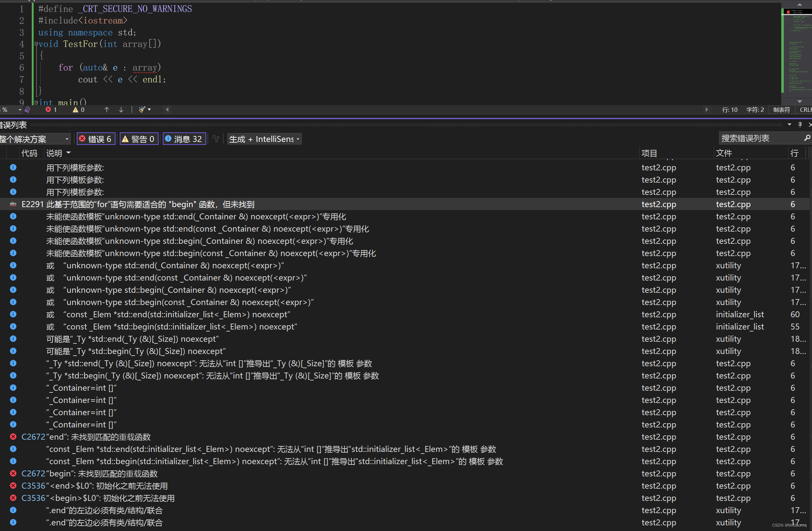
Task: Click the 行: 10 status indicator
Action: pyautogui.click(x=729, y=110)
